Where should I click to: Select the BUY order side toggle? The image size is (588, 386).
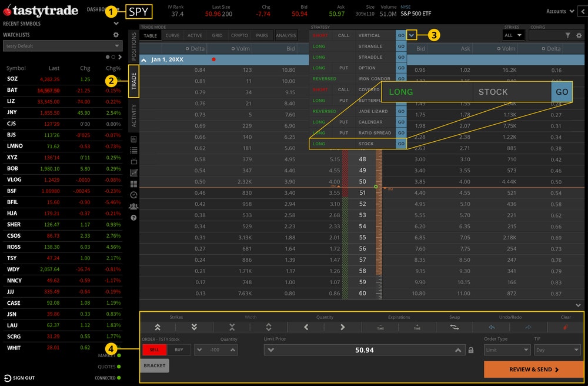(179, 350)
